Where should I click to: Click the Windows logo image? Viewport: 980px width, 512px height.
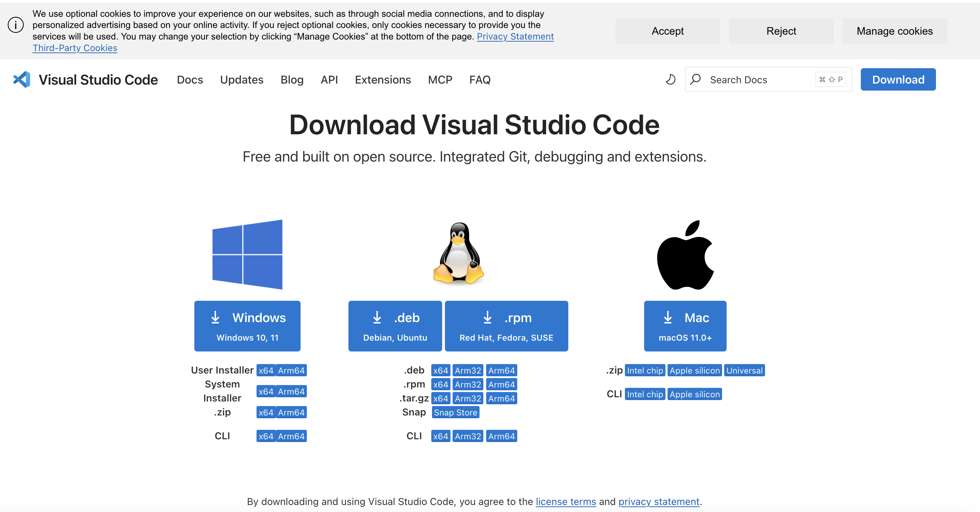click(x=247, y=254)
